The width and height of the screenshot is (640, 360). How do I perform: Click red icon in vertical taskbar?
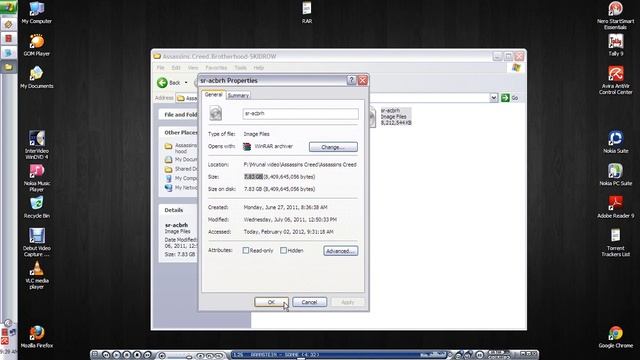(x=8, y=39)
